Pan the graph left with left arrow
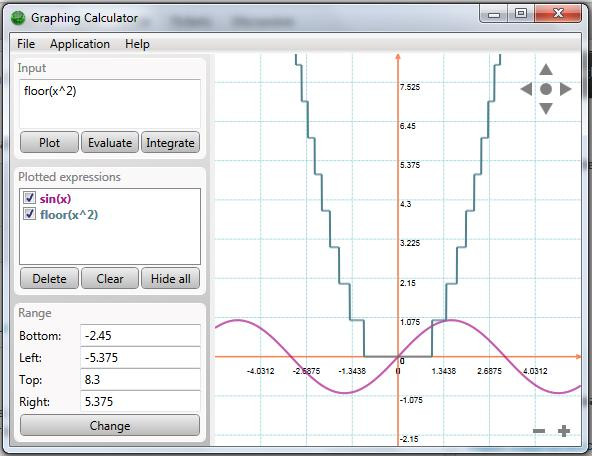Viewport: 592px width, 456px height. click(526, 89)
